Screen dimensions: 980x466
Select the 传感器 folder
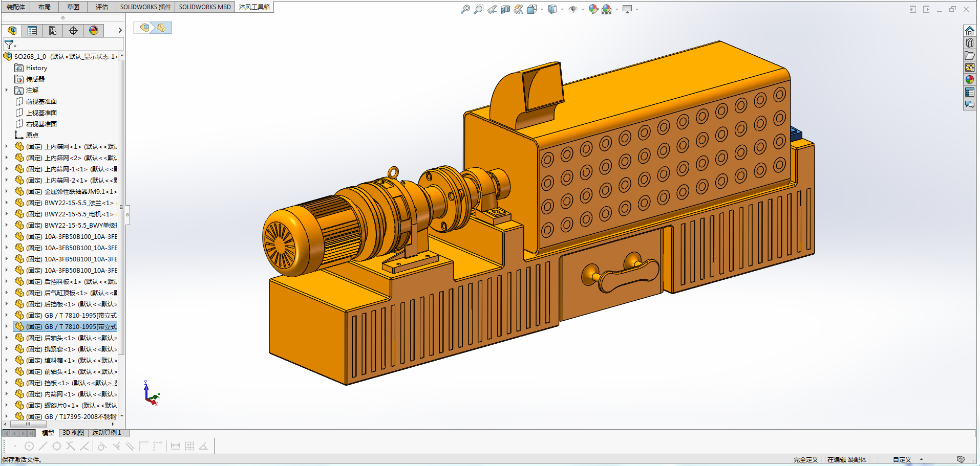pos(30,79)
